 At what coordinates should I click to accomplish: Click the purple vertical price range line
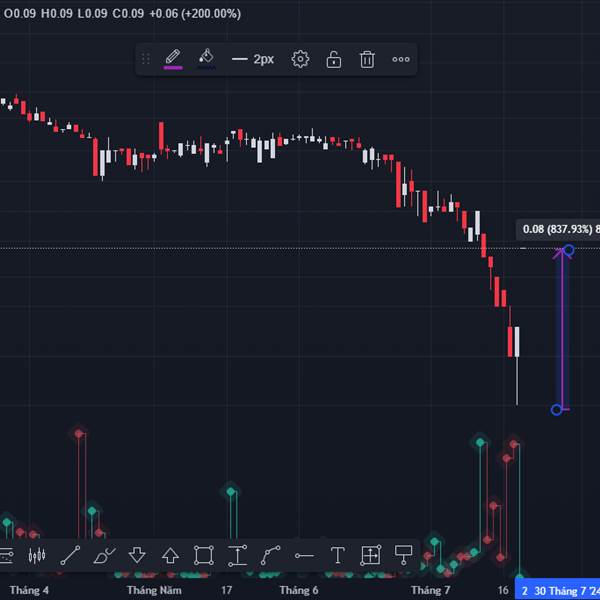(x=562, y=329)
